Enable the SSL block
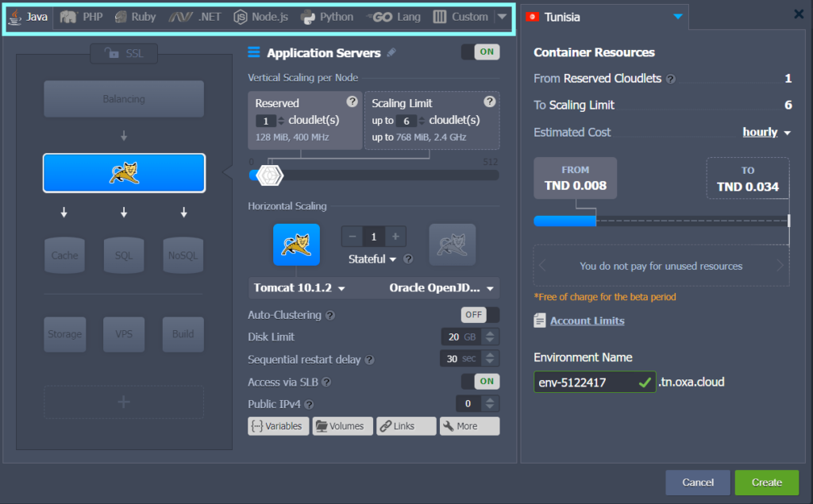 pyautogui.click(x=124, y=53)
